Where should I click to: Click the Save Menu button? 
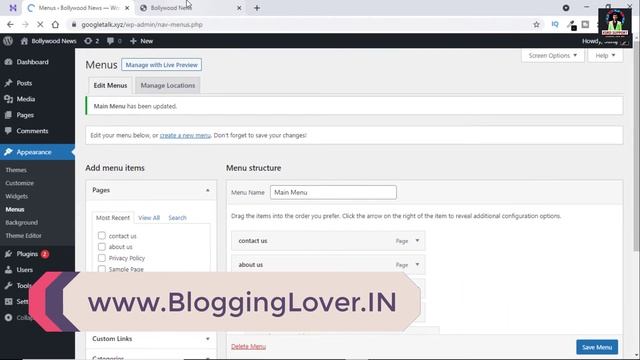[597, 347]
